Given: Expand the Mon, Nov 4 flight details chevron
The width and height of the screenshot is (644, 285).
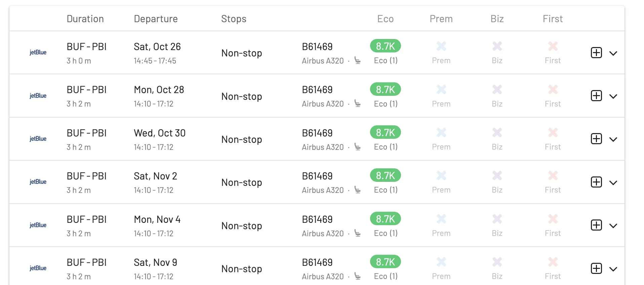Looking at the screenshot, I should coord(613,226).
